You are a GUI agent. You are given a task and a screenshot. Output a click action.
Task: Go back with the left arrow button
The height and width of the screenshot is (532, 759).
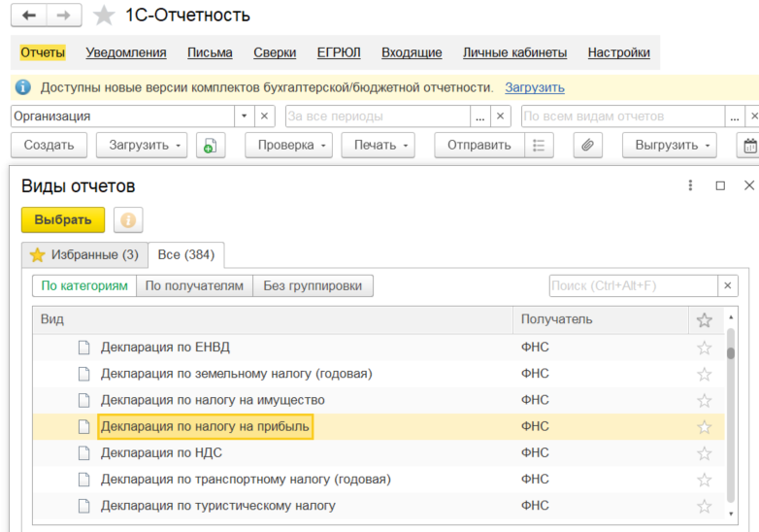pyautogui.click(x=29, y=16)
